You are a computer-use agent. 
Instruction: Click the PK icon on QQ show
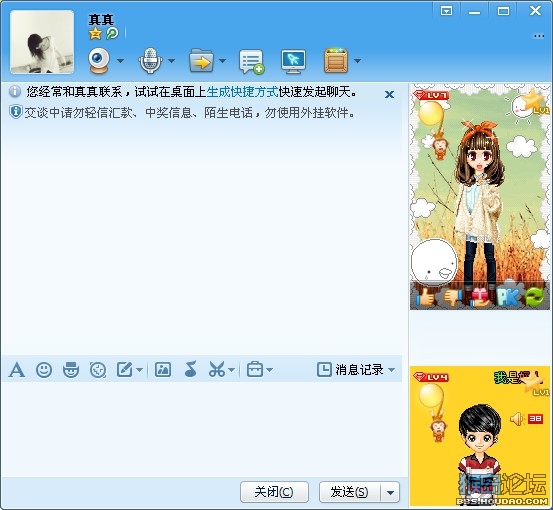tap(508, 297)
